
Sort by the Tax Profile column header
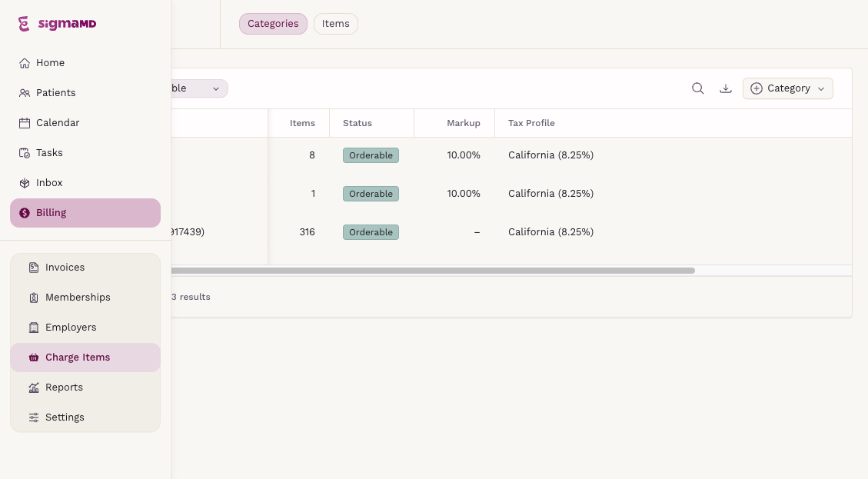531,124
